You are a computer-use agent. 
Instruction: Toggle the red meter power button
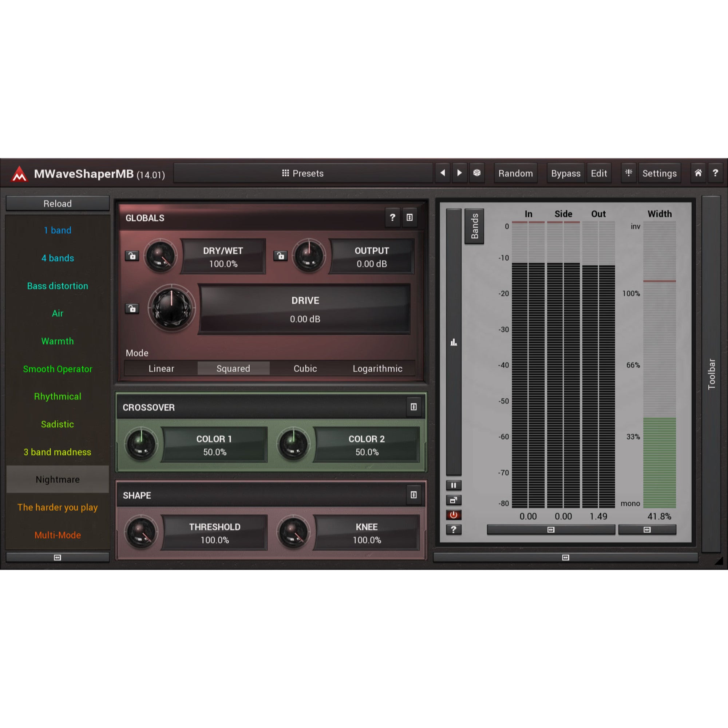(x=454, y=515)
